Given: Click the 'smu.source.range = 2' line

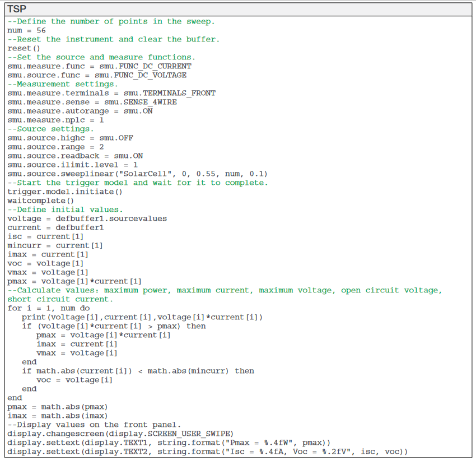Looking at the screenshot, I should click(55, 147).
